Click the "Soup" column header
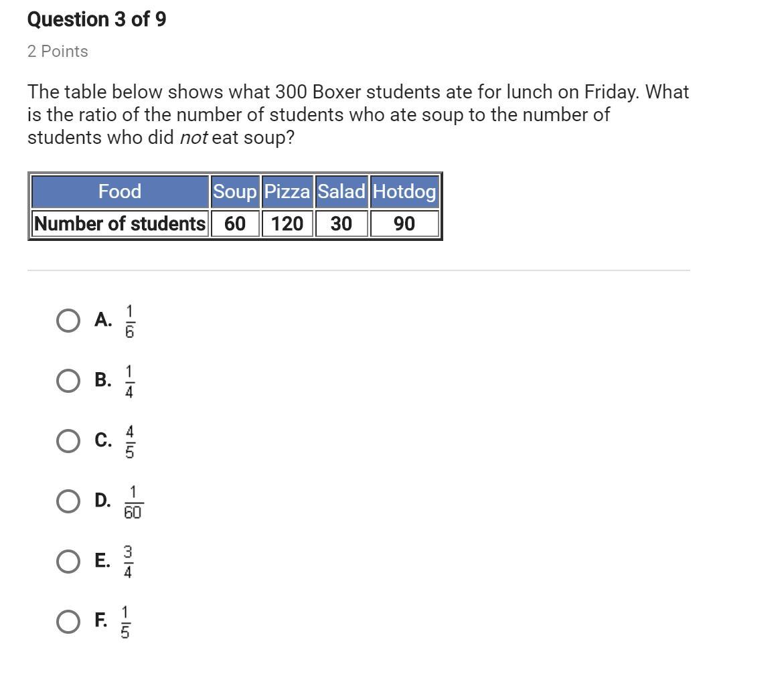Image resolution: width=784 pixels, height=680 pixels. [235, 191]
